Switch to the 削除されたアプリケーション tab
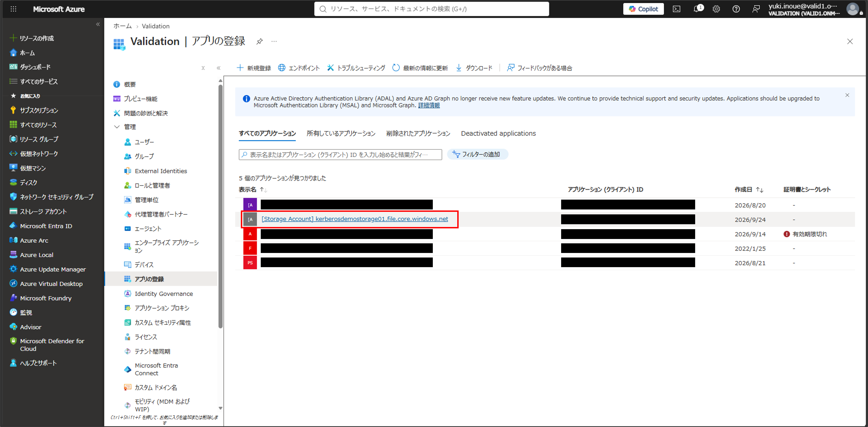This screenshot has width=868, height=427. (418, 134)
